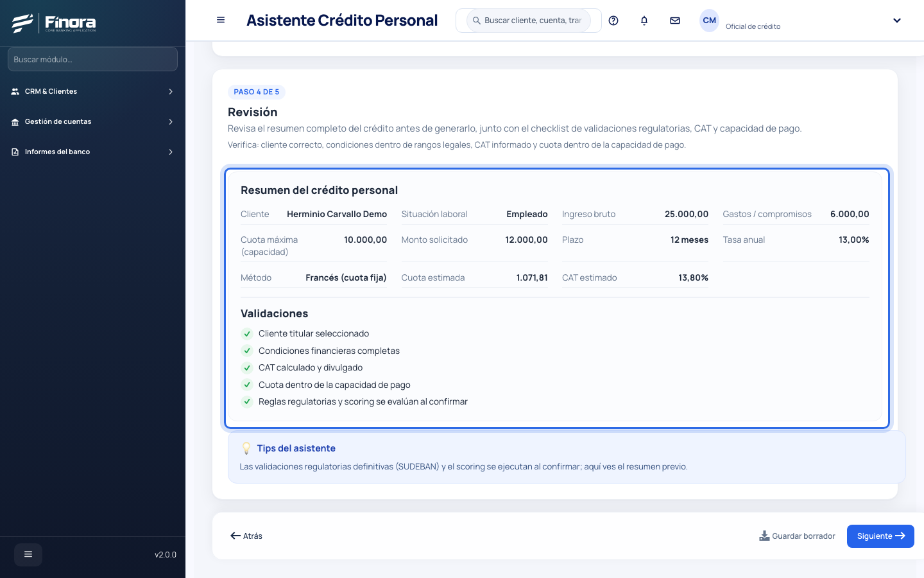Open the help question mark icon
Screen dimensions: 924x578
(613, 21)
